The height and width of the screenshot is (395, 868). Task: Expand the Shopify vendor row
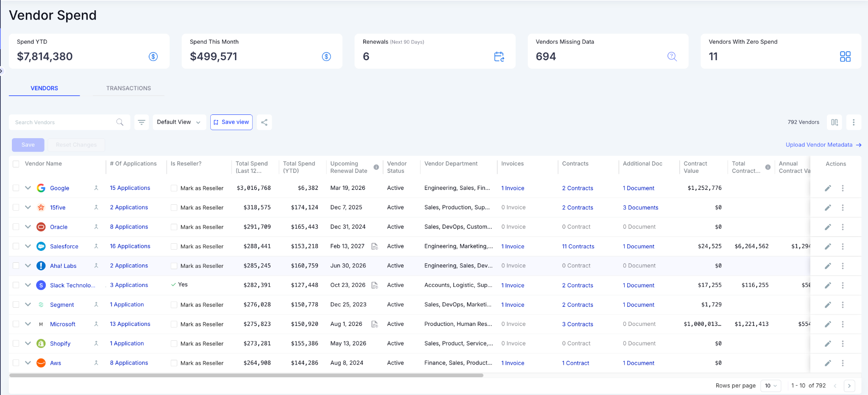click(x=28, y=343)
